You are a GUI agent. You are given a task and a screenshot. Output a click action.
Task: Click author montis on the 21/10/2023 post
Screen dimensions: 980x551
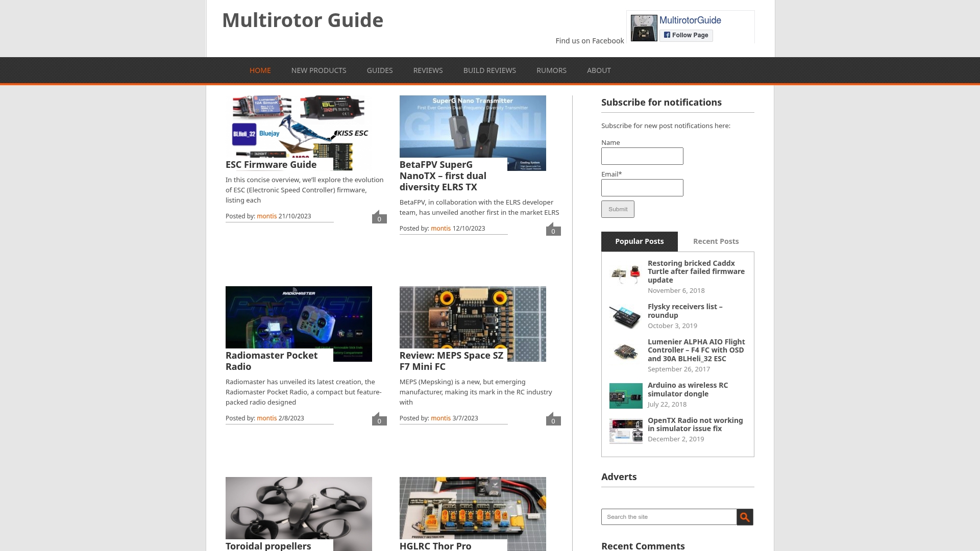tap(266, 216)
